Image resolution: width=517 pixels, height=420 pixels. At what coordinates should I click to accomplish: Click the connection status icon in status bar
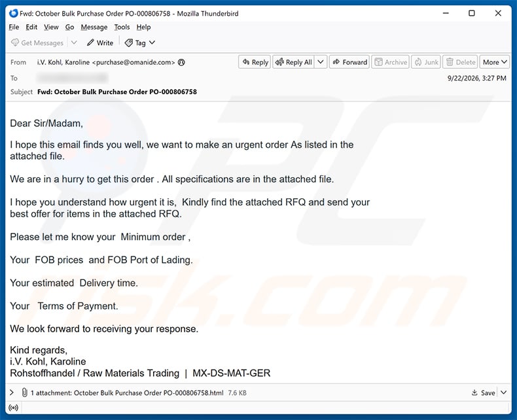(x=14, y=408)
